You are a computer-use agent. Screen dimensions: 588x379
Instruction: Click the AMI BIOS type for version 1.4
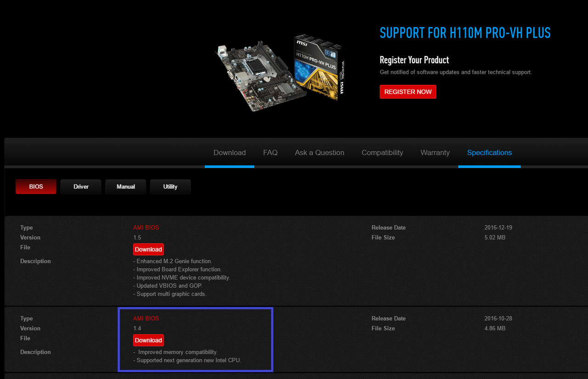point(146,318)
